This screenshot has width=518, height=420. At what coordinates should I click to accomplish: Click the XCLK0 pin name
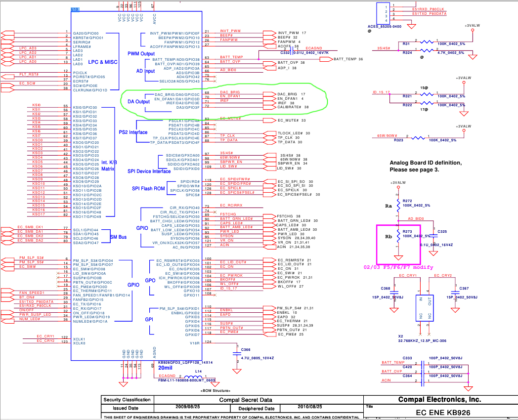point(79,343)
